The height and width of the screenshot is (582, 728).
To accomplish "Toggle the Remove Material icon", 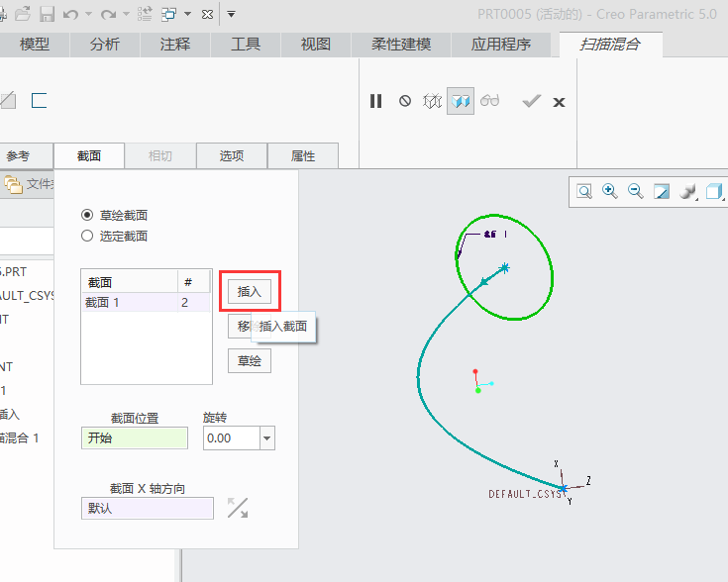I will click(8, 101).
